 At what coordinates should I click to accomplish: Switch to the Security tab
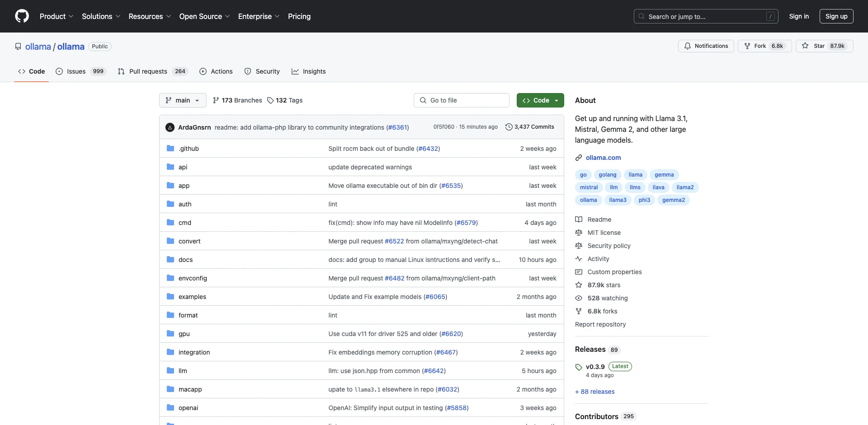tap(262, 71)
